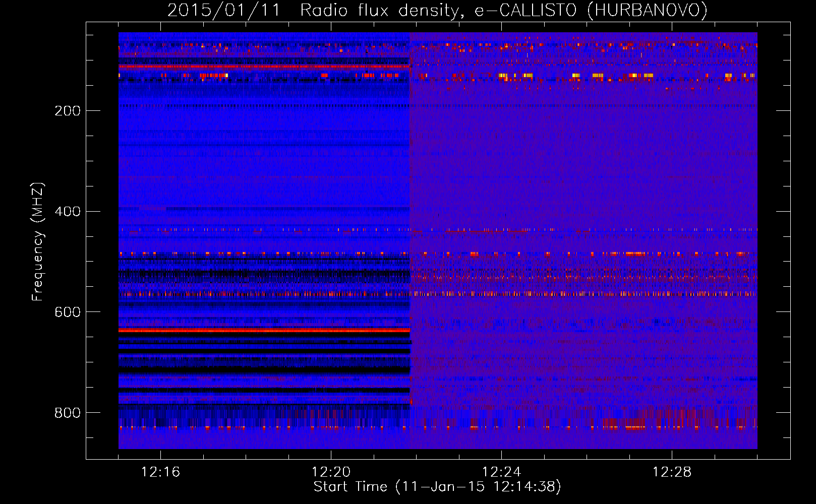Click the 12:24 time axis label
Image resolution: width=816 pixels, height=504 pixels.
click(x=501, y=472)
